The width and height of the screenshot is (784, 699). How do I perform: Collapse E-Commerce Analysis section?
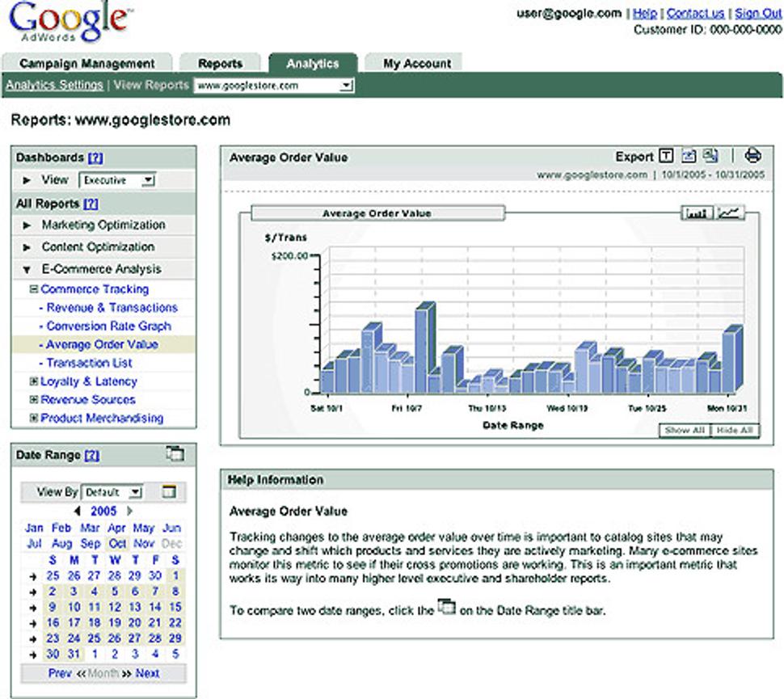pyautogui.click(x=27, y=270)
